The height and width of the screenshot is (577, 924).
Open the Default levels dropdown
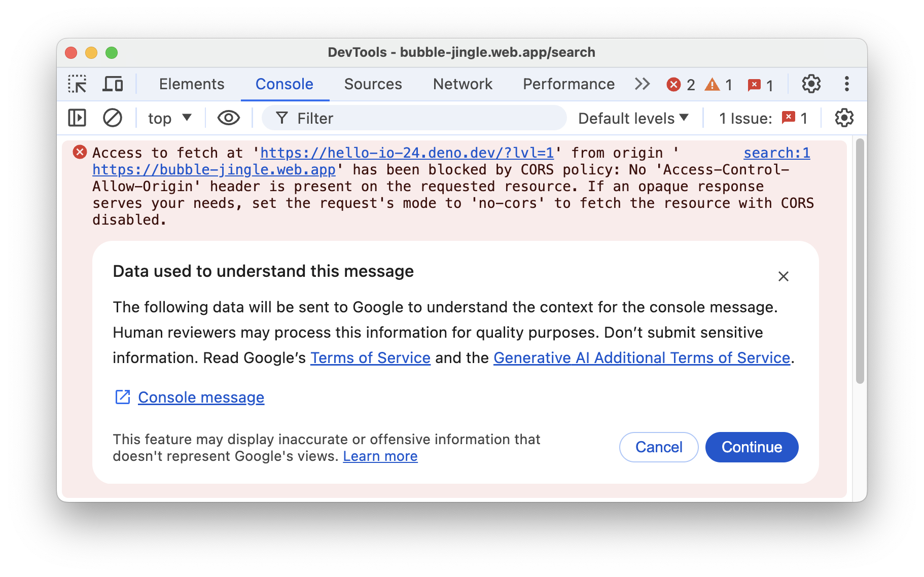click(633, 118)
